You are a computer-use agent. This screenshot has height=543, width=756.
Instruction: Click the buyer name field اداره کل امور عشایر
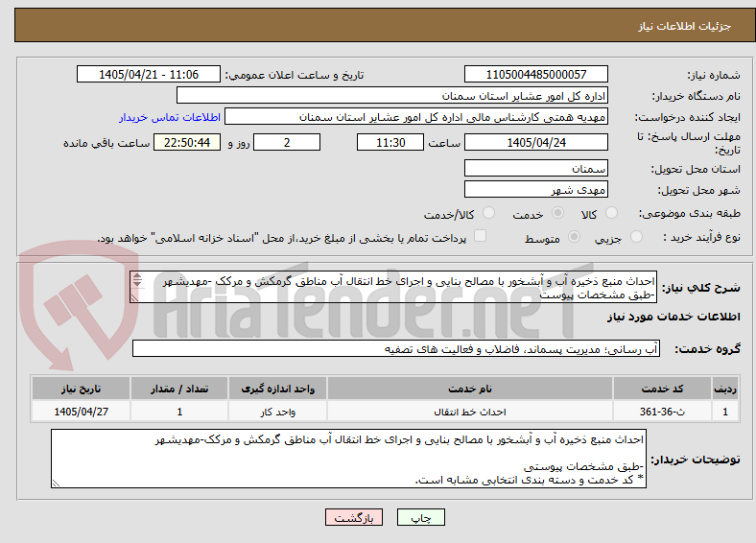(x=392, y=96)
